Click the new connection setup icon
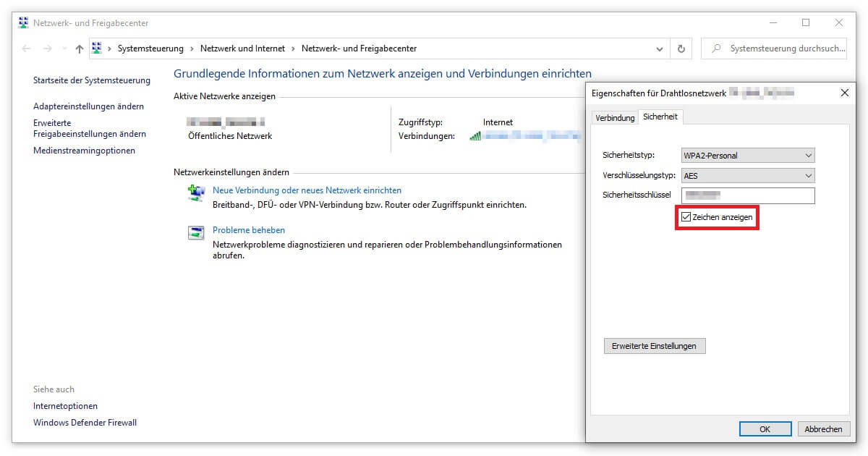Screen dimensions: 868x456 (x=196, y=193)
